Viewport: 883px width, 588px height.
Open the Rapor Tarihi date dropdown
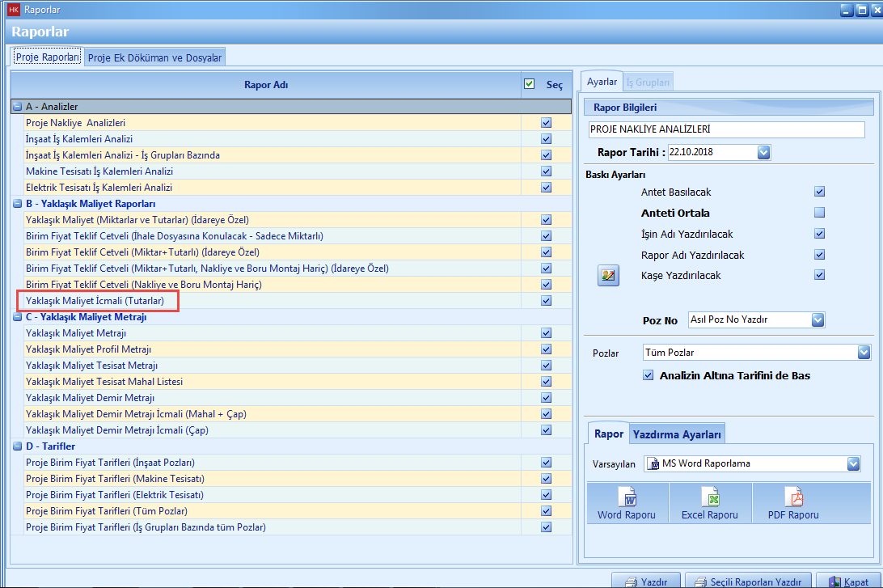(763, 152)
